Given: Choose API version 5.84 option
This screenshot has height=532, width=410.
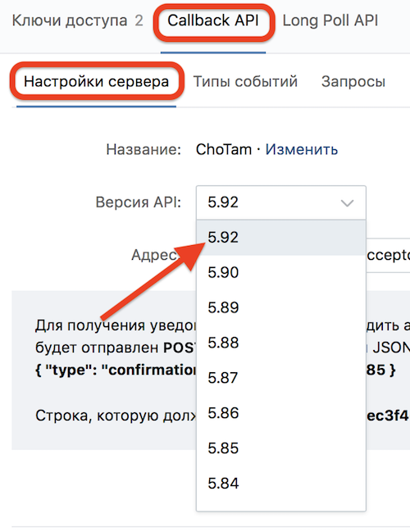Looking at the screenshot, I should point(281,483).
